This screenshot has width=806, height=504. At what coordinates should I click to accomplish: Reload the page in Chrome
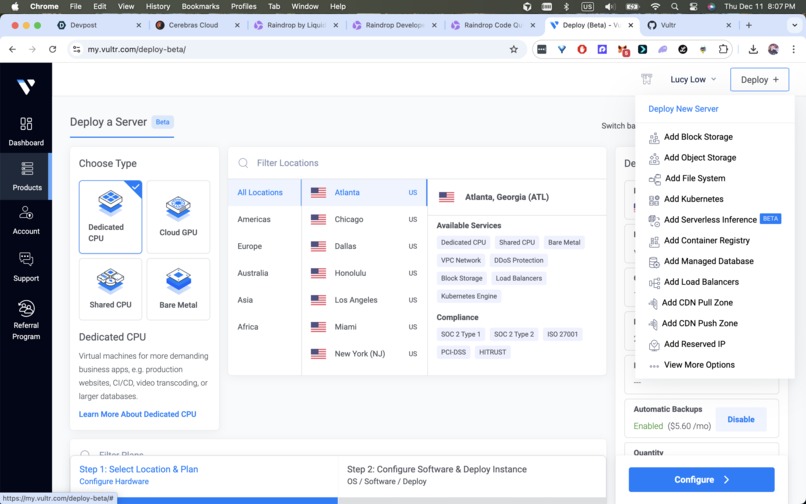tap(52, 49)
